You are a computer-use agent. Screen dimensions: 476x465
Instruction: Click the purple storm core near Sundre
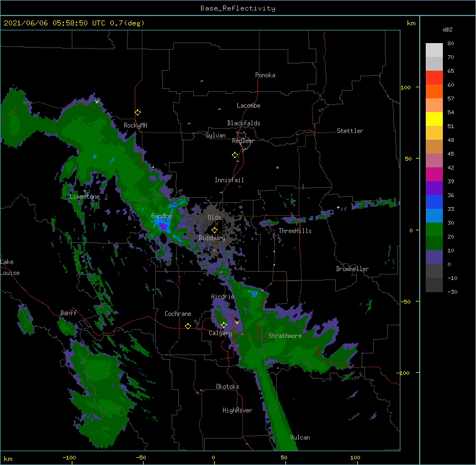coord(163,226)
